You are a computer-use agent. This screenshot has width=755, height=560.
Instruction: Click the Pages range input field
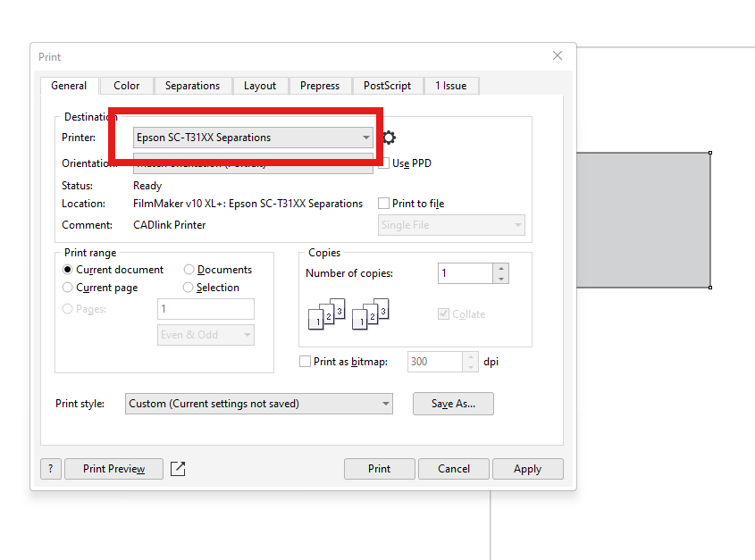coord(206,309)
